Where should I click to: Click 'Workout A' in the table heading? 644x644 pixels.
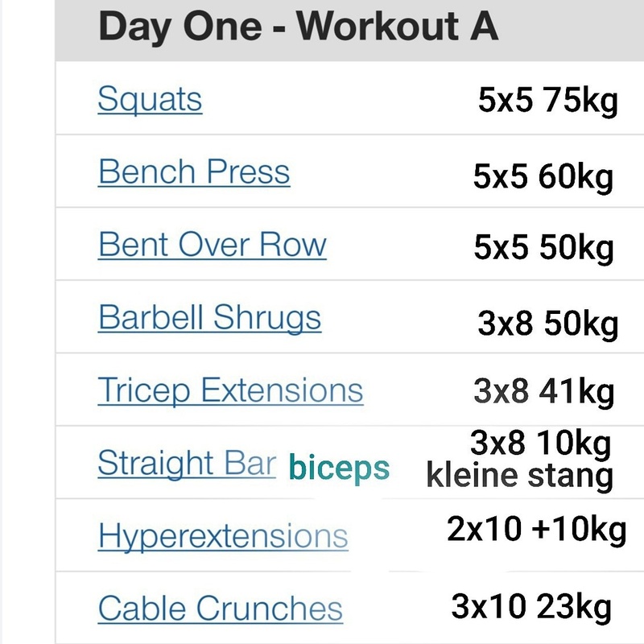coord(398,27)
